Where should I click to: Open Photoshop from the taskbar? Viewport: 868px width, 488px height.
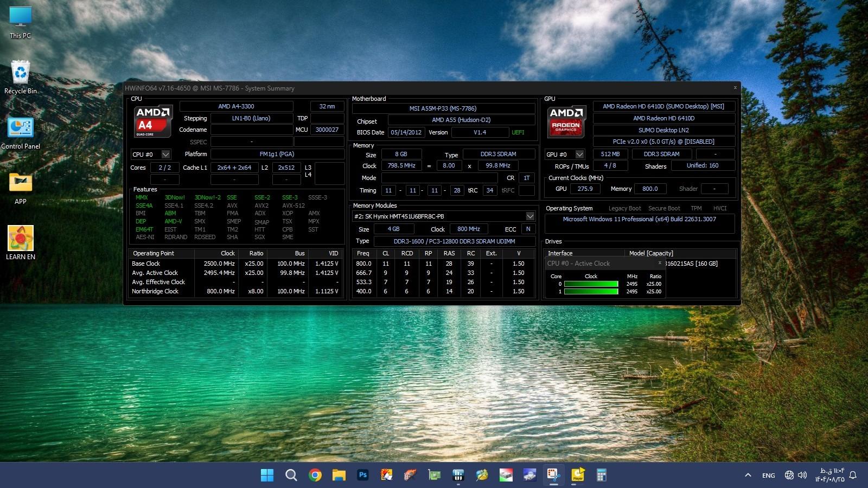coord(363,475)
